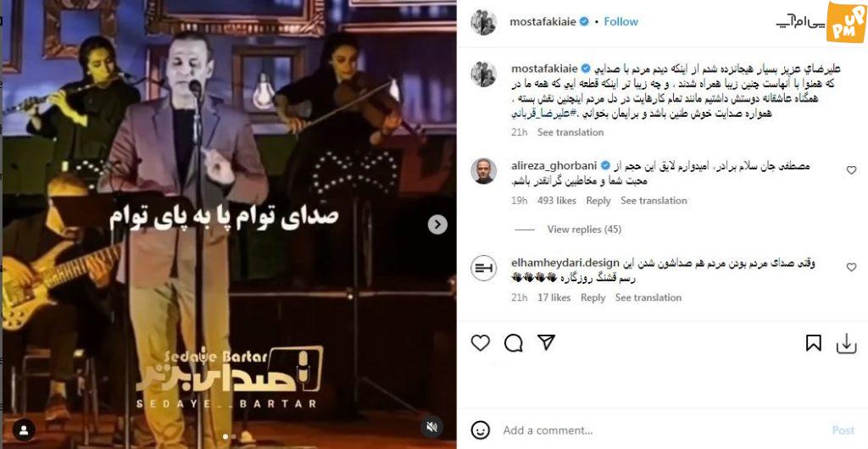Viewport: 868px width, 449px height.
Task: Open elhamheydari.design profile avatar
Action: pyautogui.click(x=483, y=269)
